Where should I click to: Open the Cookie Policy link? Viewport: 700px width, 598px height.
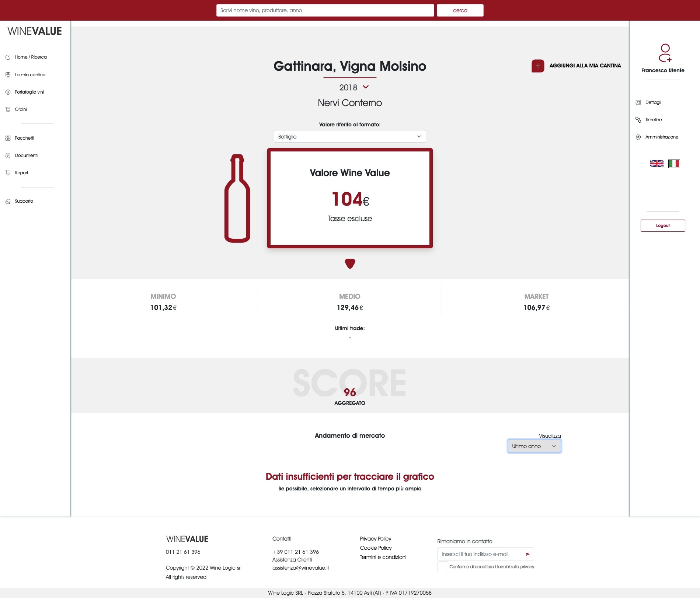pos(376,548)
